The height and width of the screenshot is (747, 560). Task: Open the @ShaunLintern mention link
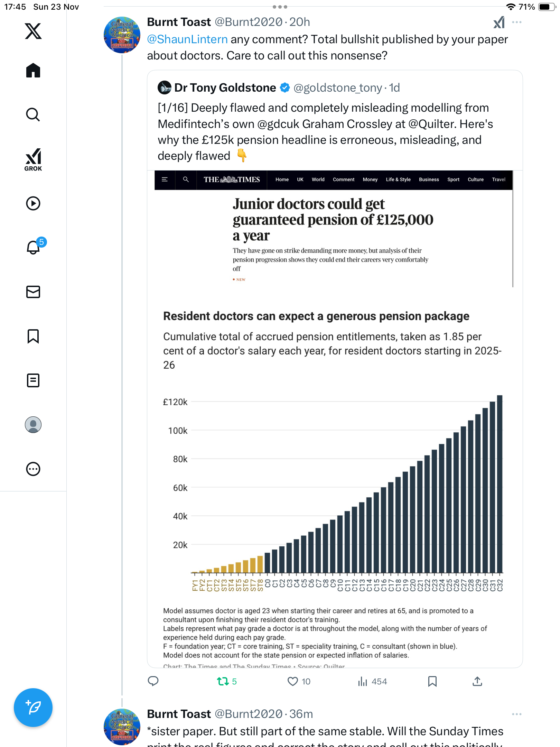point(187,39)
